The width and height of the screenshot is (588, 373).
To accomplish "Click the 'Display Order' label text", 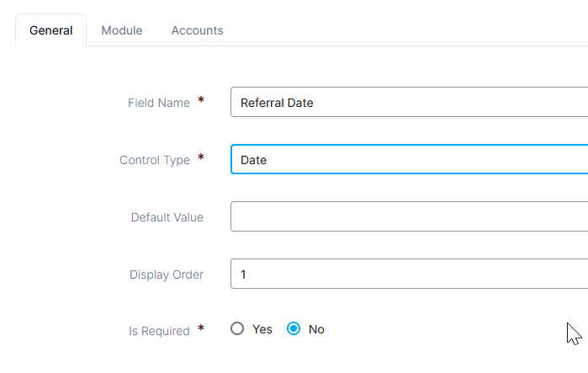I will (166, 274).
